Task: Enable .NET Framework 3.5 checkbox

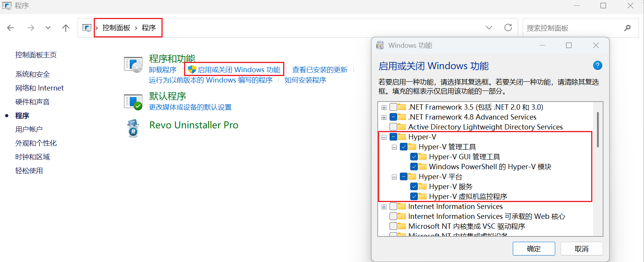Action: pyautogui.click(x=393, y=107)
